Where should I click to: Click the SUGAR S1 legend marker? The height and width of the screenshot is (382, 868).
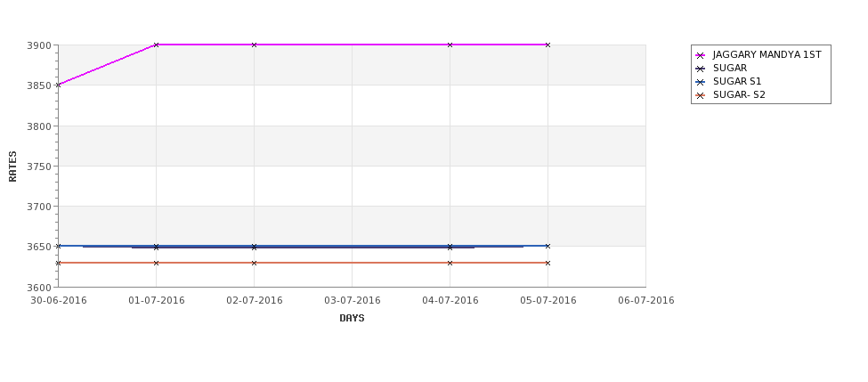(x=701, y=82)
